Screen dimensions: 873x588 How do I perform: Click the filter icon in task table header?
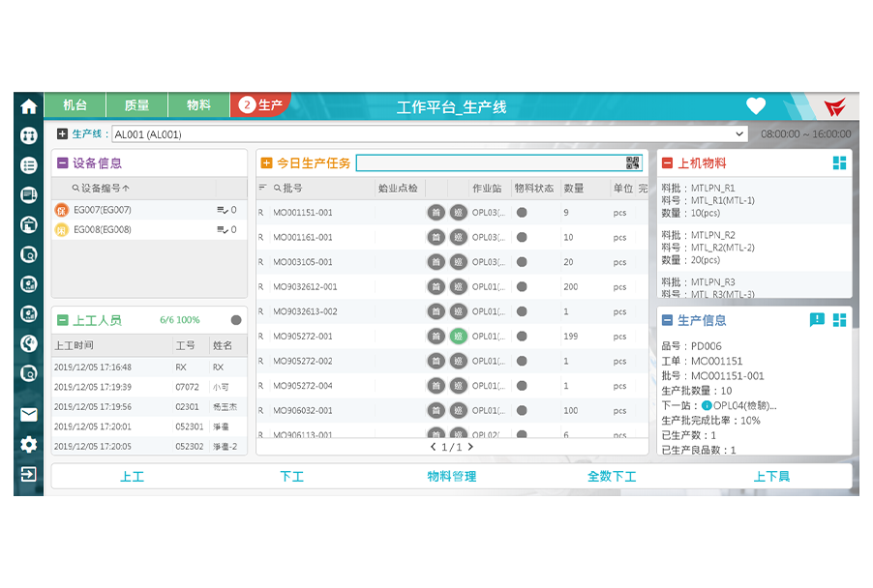point(262,188)
